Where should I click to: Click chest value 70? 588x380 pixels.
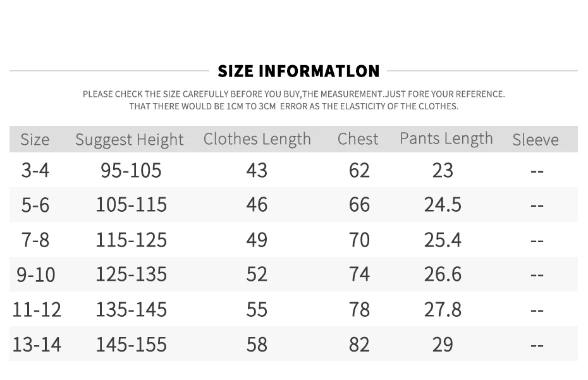pos(358,240)
